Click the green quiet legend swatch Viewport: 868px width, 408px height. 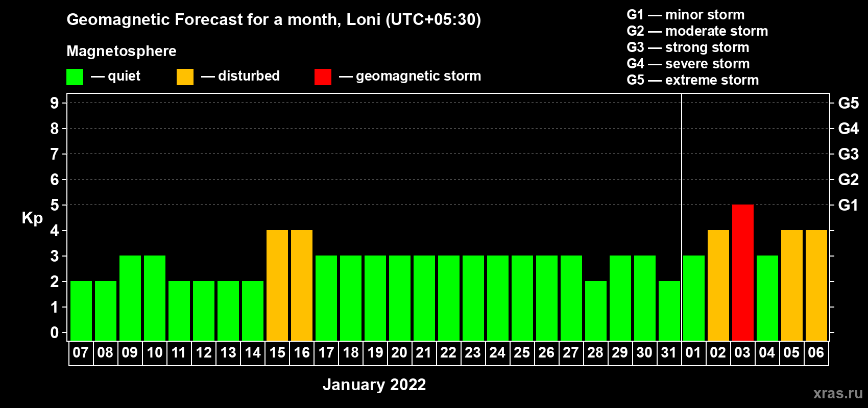coord(75,77)
